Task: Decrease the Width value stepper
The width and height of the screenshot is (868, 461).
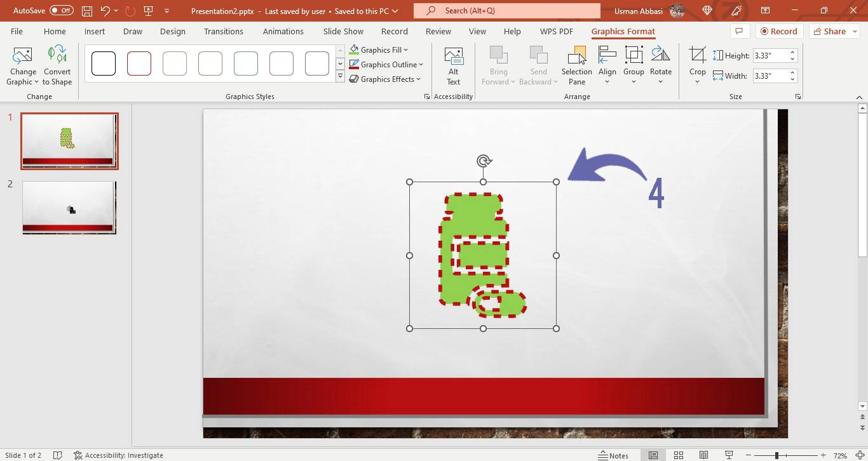Action: click(x=792, y=79)
